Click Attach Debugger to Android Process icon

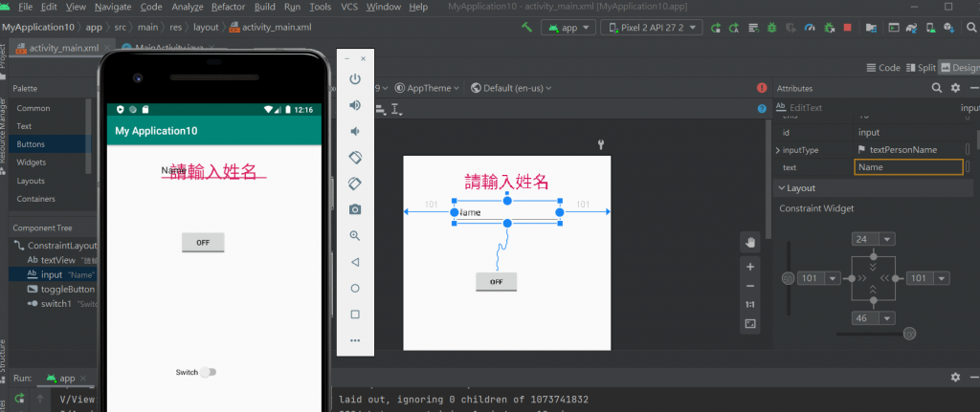pyautogui.click(x=830, y=28)
